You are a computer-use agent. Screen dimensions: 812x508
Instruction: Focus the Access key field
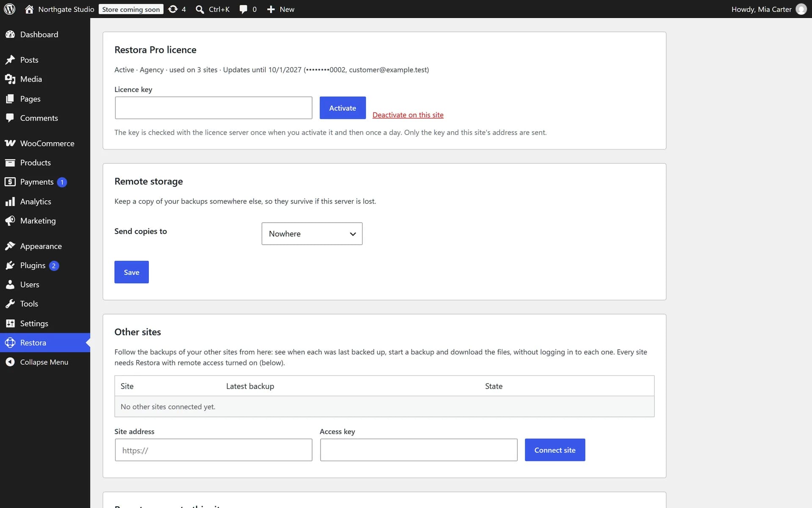pos(419,450)
